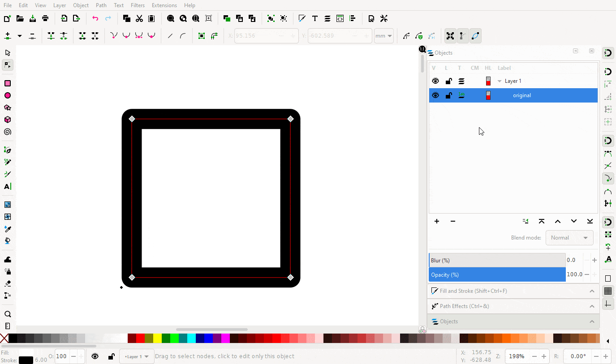Hide the 'original' object with eye icon
This screenshot has height=364, width=616.
click(435, 95)
